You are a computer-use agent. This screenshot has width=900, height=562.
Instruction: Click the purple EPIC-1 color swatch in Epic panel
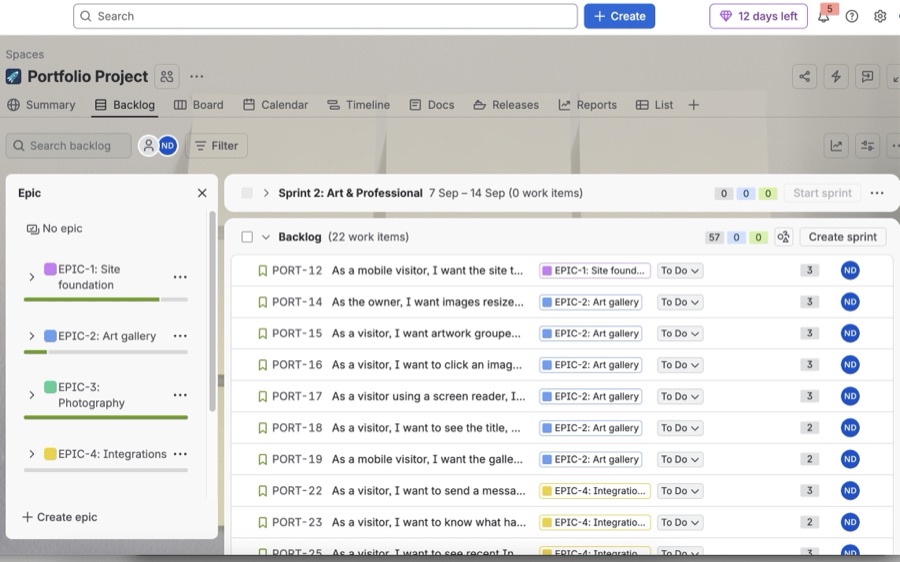tap(51, 269)
